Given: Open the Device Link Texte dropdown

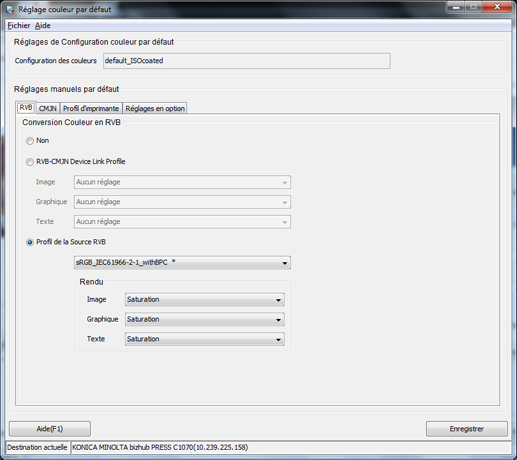Looking at the screenshot, I should click(x=182, y=222).
